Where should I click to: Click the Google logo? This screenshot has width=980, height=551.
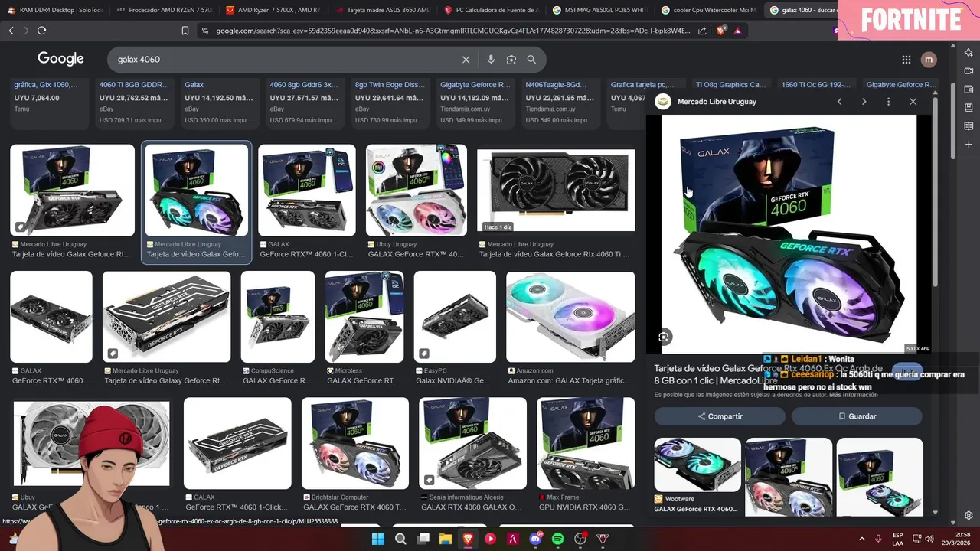(60, 60)
